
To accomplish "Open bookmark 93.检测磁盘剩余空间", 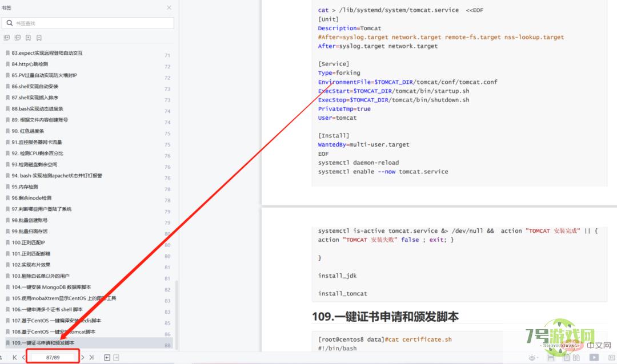I will 34,164.
